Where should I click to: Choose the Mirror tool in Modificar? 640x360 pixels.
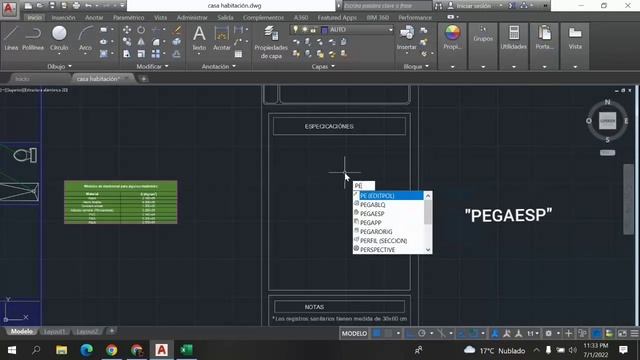[x=141, y=42]
